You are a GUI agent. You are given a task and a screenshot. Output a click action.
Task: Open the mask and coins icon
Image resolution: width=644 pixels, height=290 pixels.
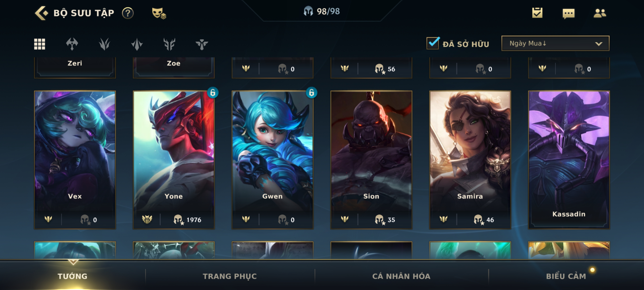click(x=159, y=13)
